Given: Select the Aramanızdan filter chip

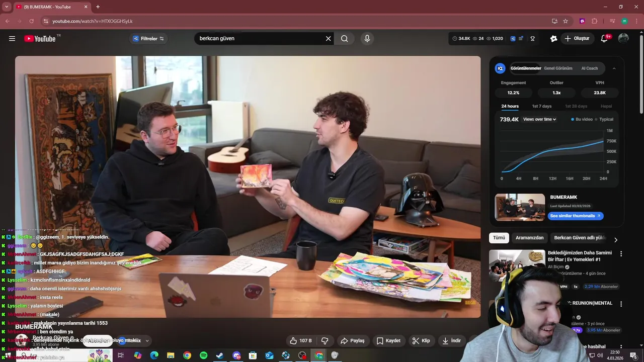Looking at the screenshot, I should click(529, 238).
